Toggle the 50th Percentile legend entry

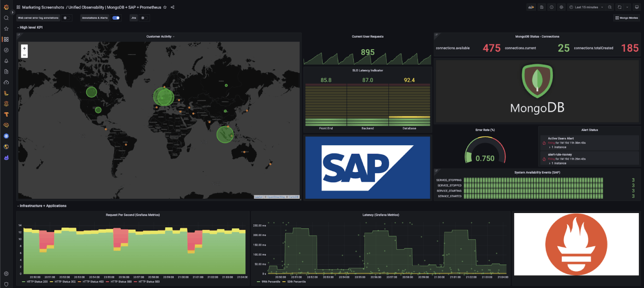click(294, 282)
